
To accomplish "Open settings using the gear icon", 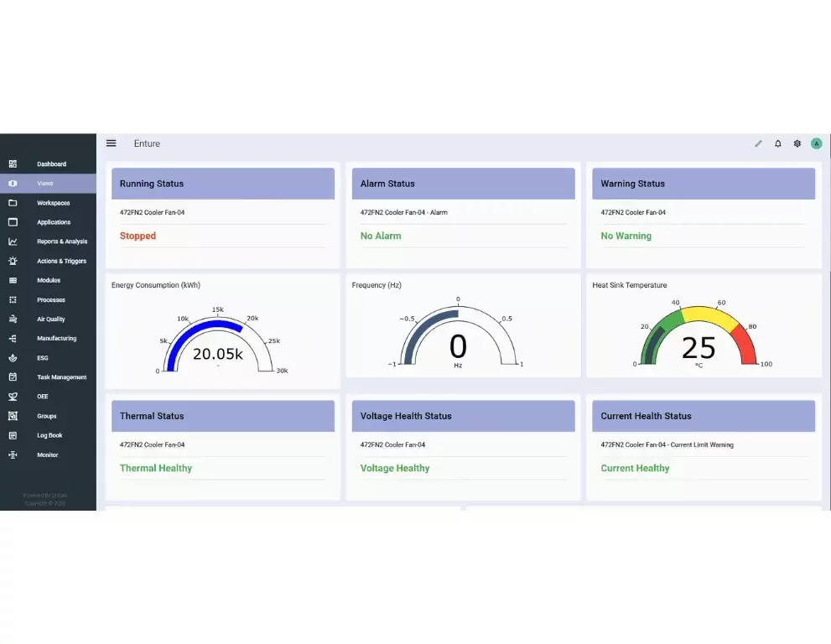I will (797, 143).
